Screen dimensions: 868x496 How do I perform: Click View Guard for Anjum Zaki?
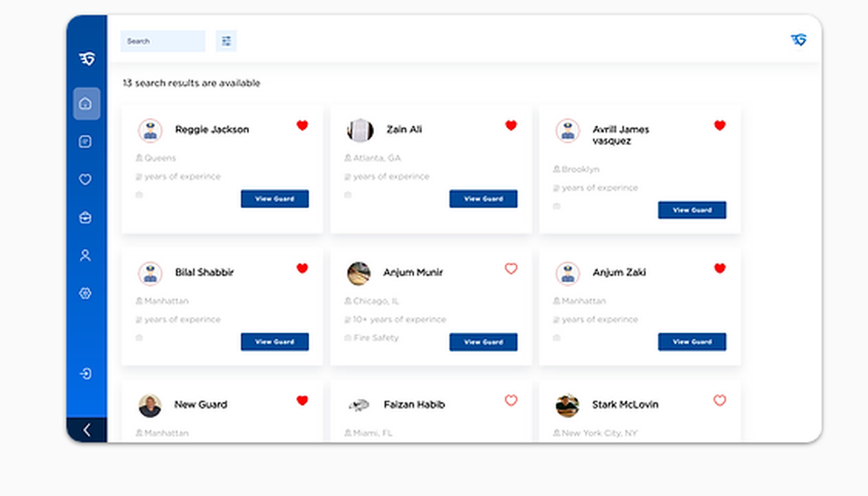point(692,342)
